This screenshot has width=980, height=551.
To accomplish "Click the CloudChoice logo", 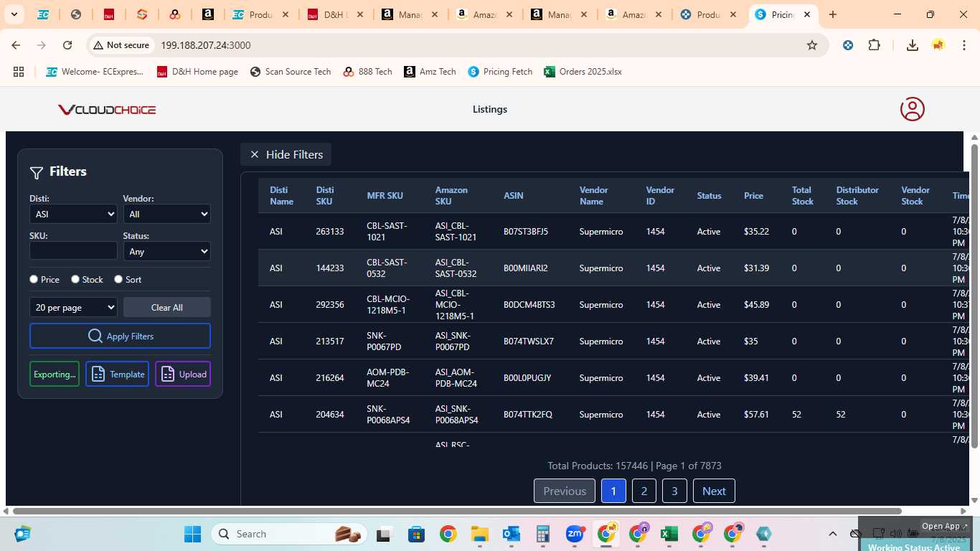I will pos(107,110).
